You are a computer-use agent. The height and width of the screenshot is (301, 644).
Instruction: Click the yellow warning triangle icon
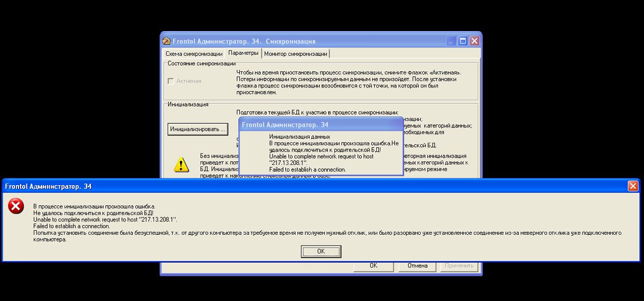pyautogui.click(x=181, y=164)
